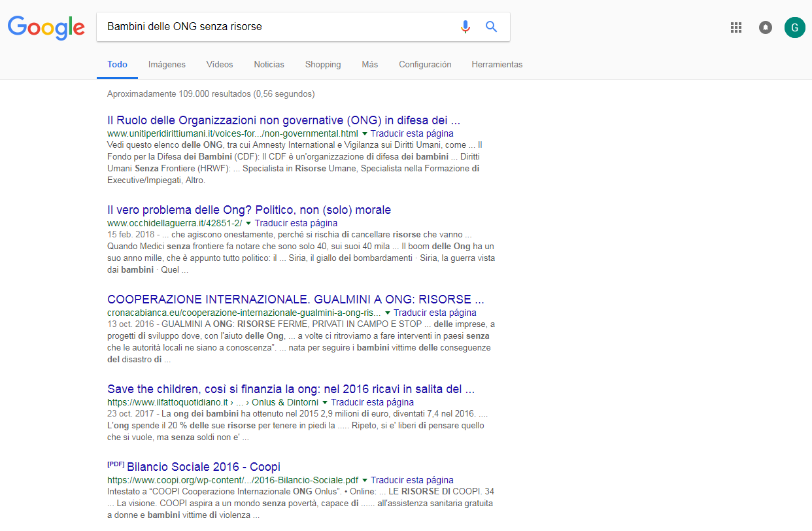Switch to the Vídeos tab
The width and height of the screenshot is (812, 531).
(220, 64)
